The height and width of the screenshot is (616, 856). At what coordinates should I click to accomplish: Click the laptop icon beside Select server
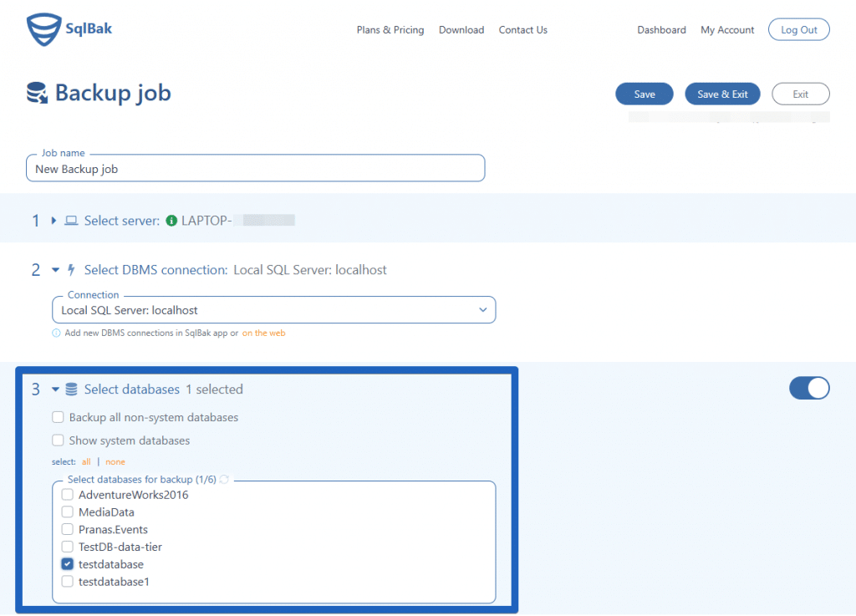coord(71,221)
